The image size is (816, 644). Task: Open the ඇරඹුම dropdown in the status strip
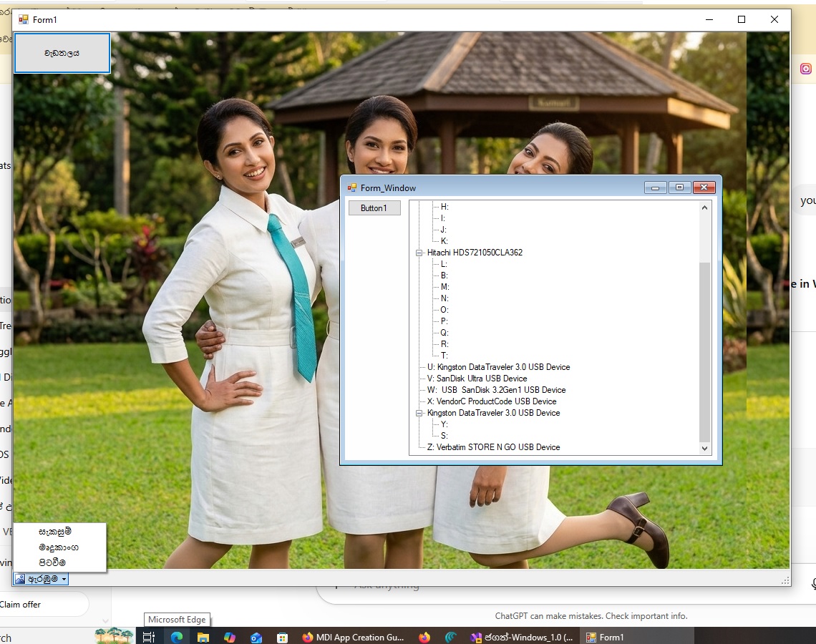(64, 579)
